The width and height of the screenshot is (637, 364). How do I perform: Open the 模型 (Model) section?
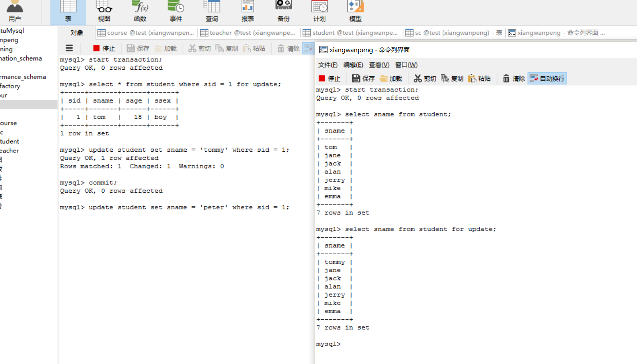pyautogui.click(x=355, y=12)
